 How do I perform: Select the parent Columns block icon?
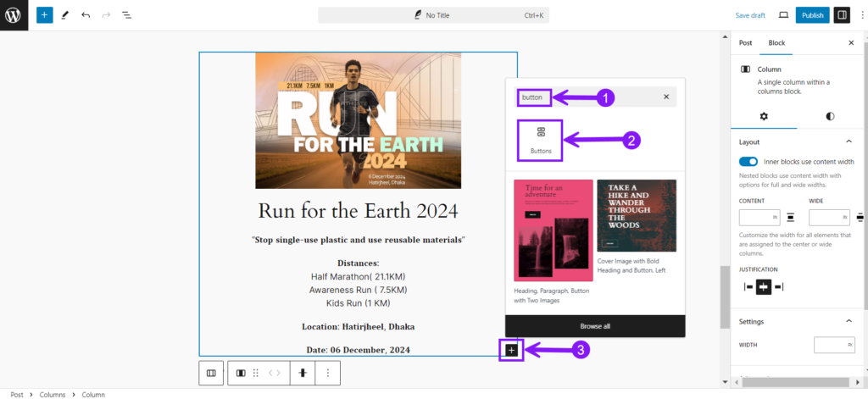[211, 373]
